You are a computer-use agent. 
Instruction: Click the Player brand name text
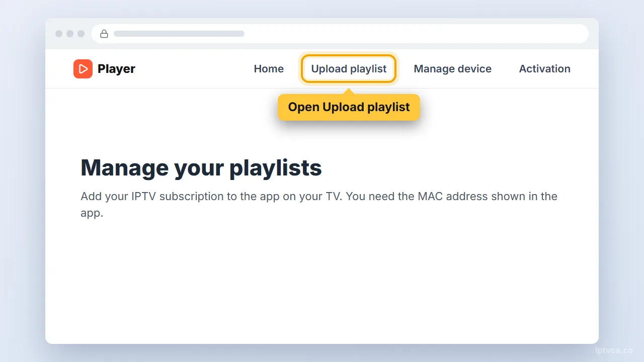(116, 69)
